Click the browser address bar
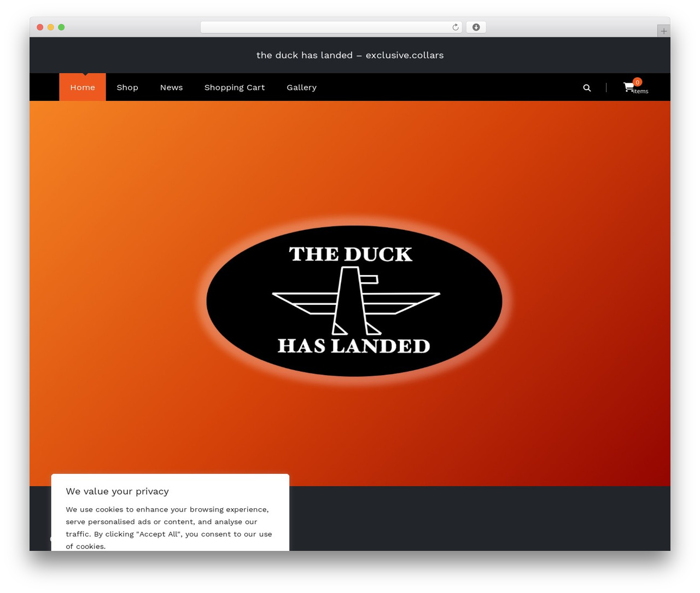This screenshot has height=593, width=700. 331,27
